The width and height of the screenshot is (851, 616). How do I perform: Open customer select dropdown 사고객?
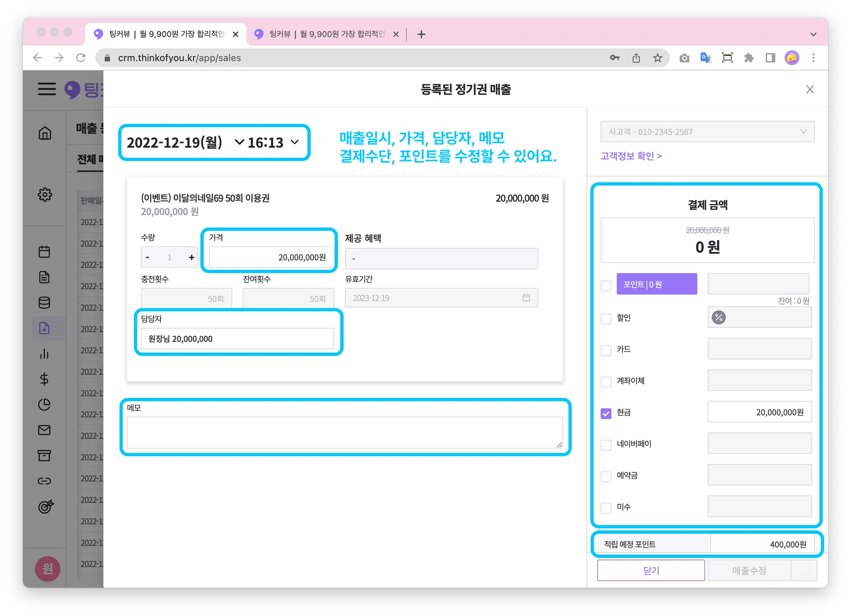pos(707,132)
